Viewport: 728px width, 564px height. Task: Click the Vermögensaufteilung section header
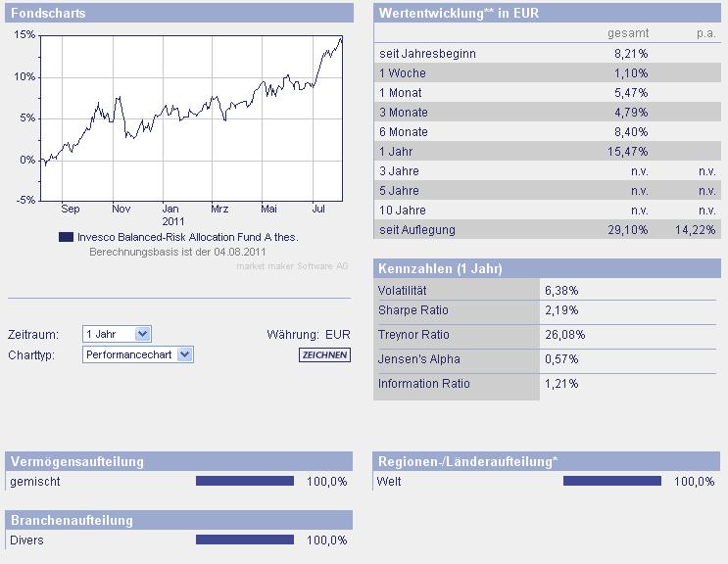click(x=179, y=461)
